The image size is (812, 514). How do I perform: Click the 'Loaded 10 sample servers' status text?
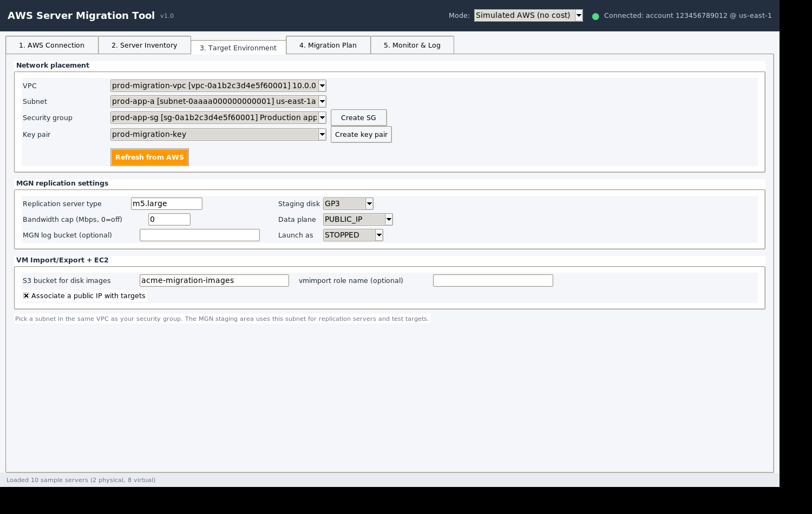tap(81, 480)
